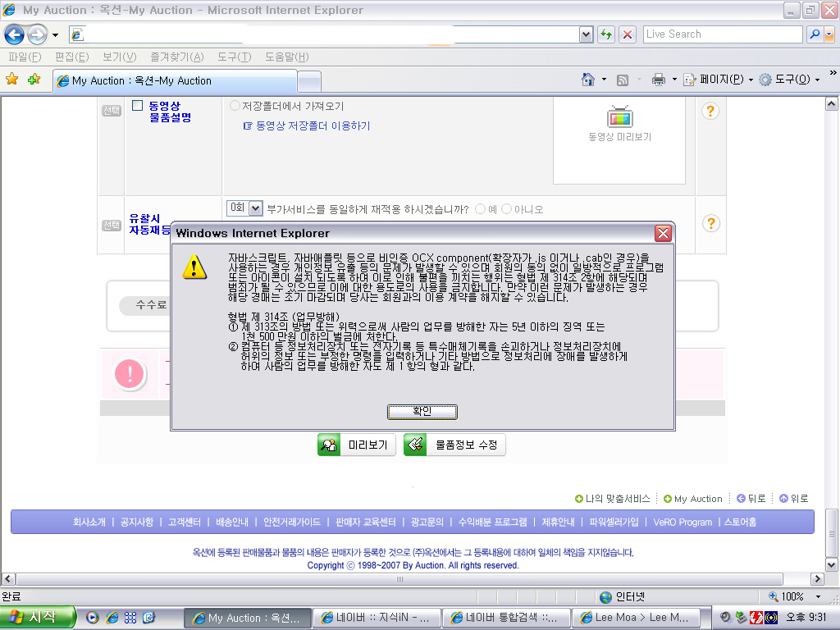The image size is (840, 630).
Task: Expand the Home button dropdown arrow
Action: click(x=605, y=80)
